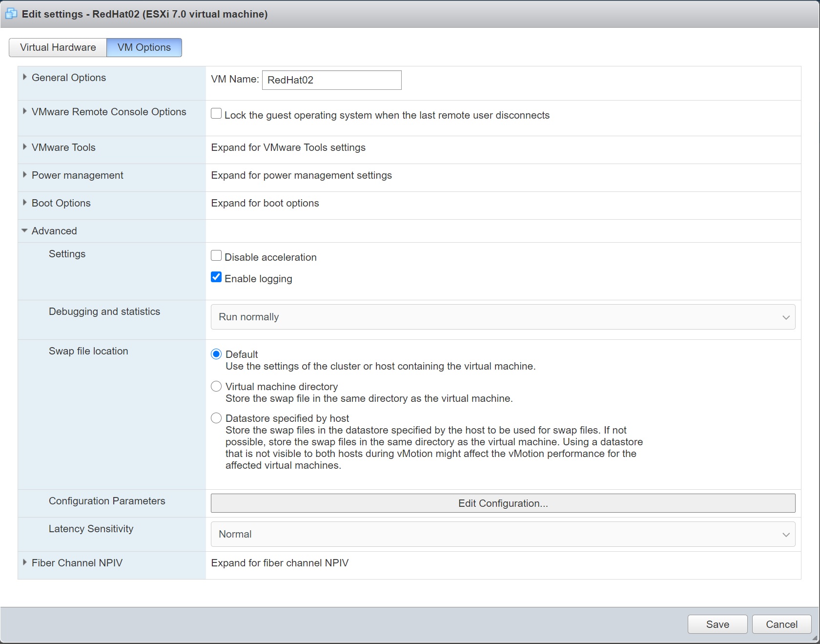Click the 'Swap file location' label
Viewport: 820px width, 644px height.
pyautogui.click(x=88, y=351)
